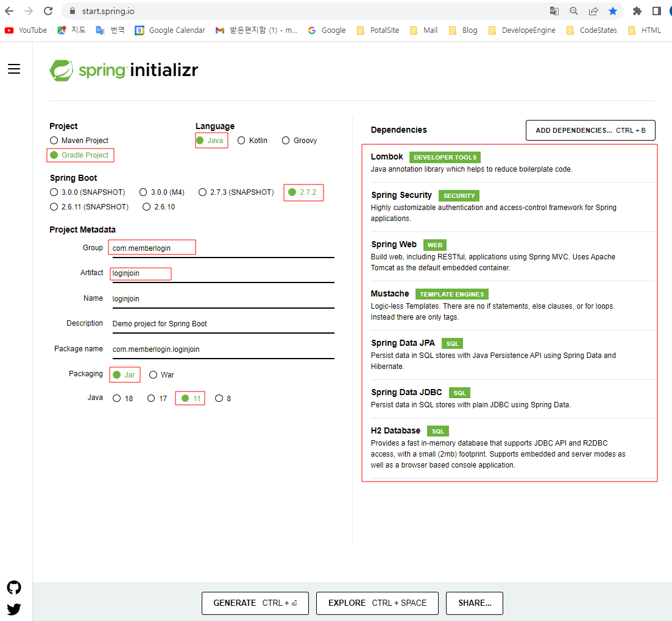Open the GitHub link icon
The height and width of the screenshot is (621, 672).
click(14, 588)
